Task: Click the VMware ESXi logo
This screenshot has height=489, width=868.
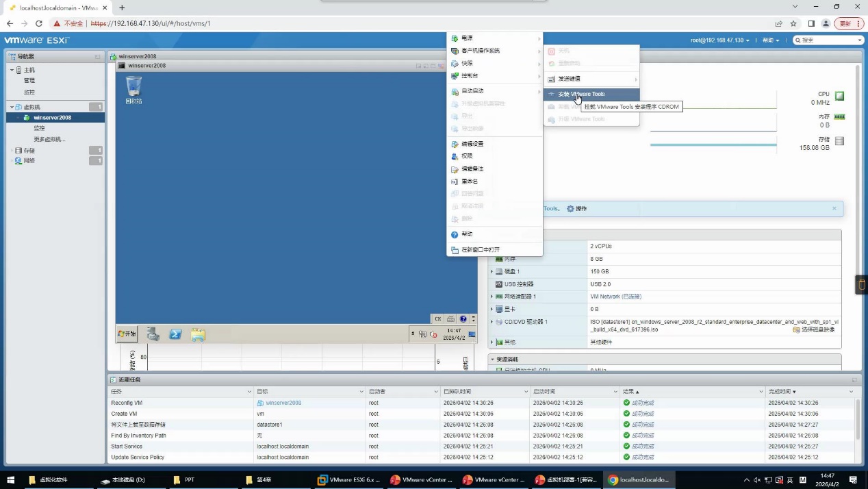Action: [x=37, y=40]
